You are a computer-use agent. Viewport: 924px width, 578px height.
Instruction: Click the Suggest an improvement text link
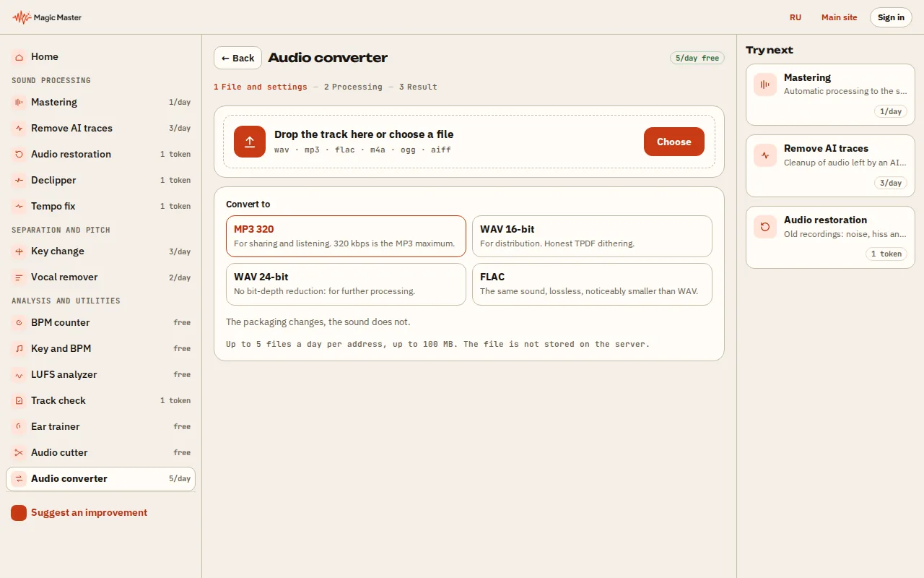(89, 513)
